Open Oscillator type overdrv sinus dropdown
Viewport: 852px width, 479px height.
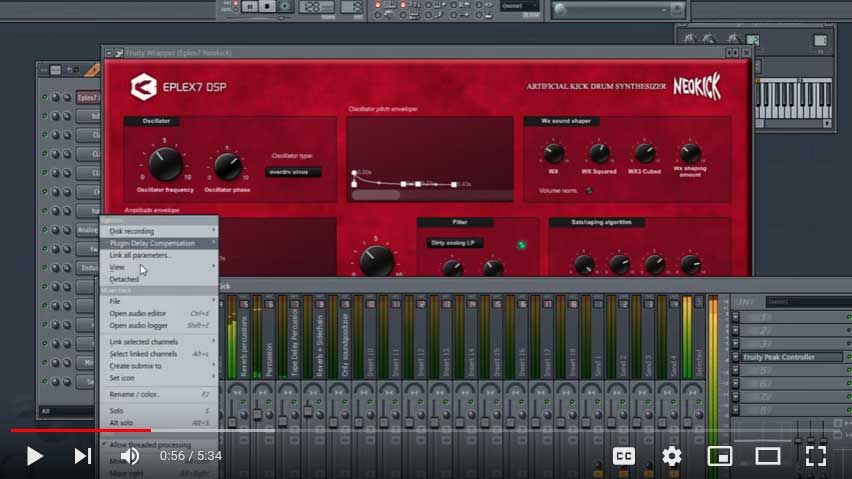[293, 172]
